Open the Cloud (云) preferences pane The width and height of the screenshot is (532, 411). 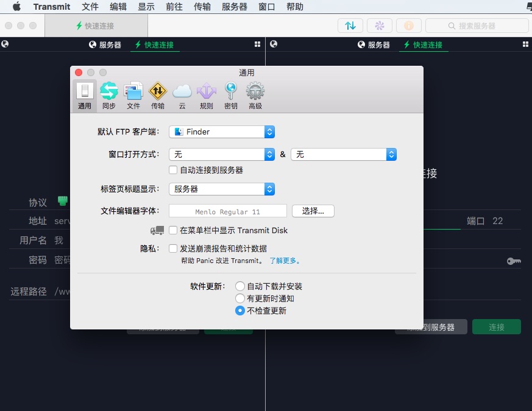182,96
